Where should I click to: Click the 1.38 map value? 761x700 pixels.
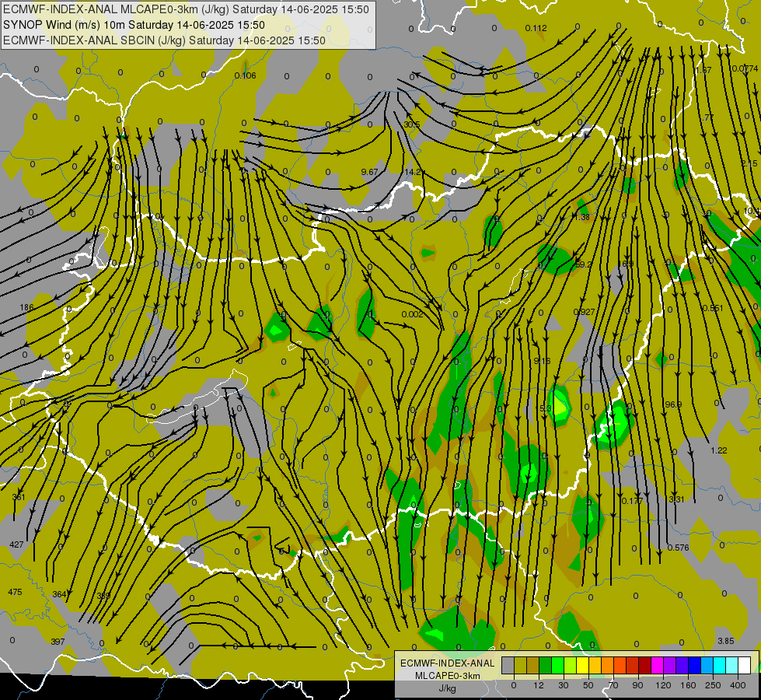(582, 217)
